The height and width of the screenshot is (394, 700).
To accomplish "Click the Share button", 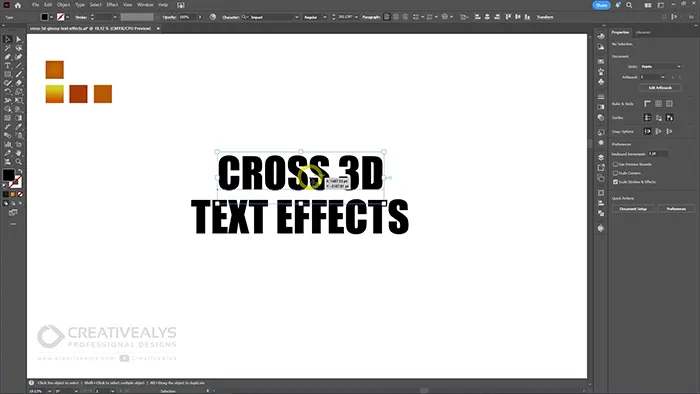I will click(x=601, y=5).
